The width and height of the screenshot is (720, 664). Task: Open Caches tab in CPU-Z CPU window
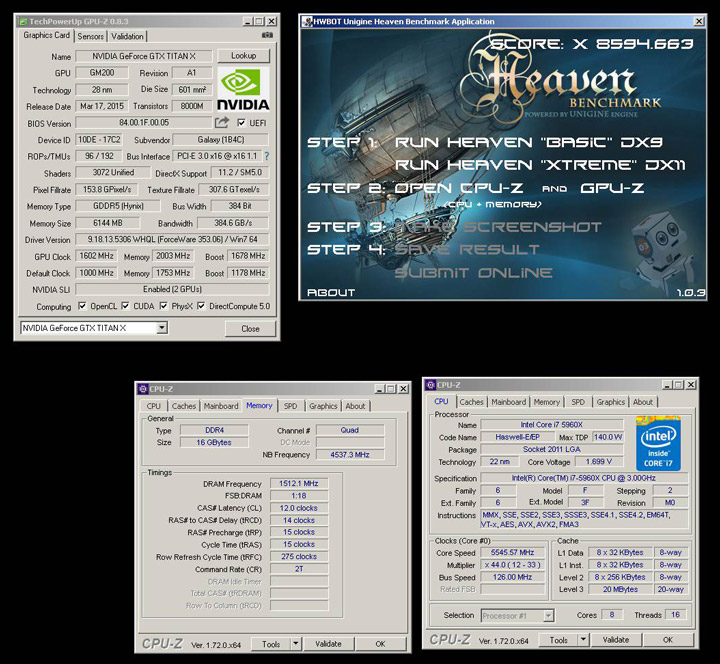tap(472, 402)
